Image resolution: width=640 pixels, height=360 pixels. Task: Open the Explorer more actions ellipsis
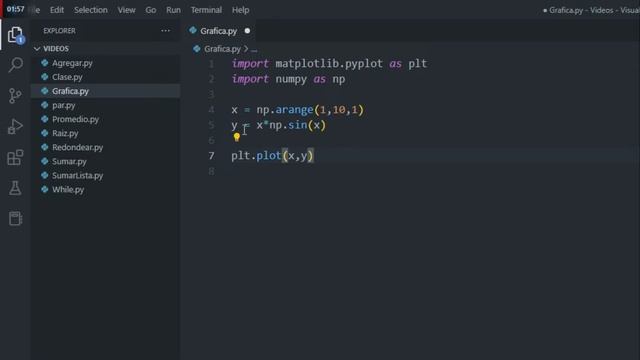(165, 31)
